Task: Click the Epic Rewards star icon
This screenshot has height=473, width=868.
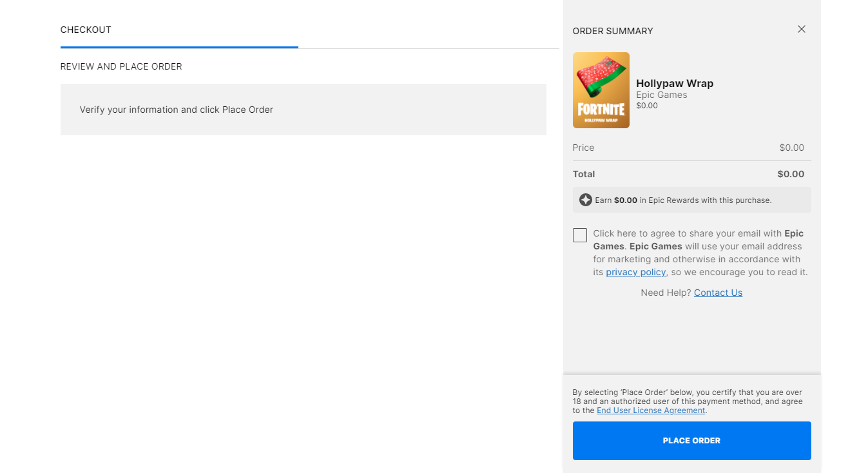Action: click(x=585, y=200)
